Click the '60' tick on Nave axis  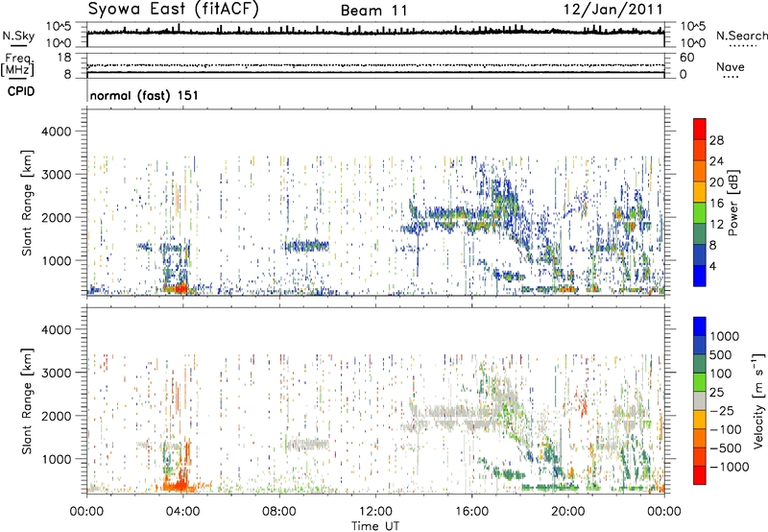686,58
